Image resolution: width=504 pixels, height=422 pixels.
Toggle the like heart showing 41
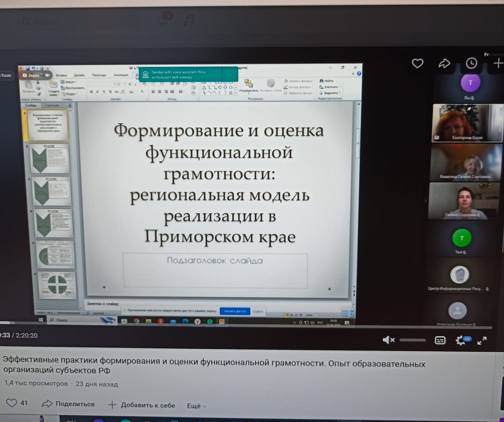[x=12, y=403]
